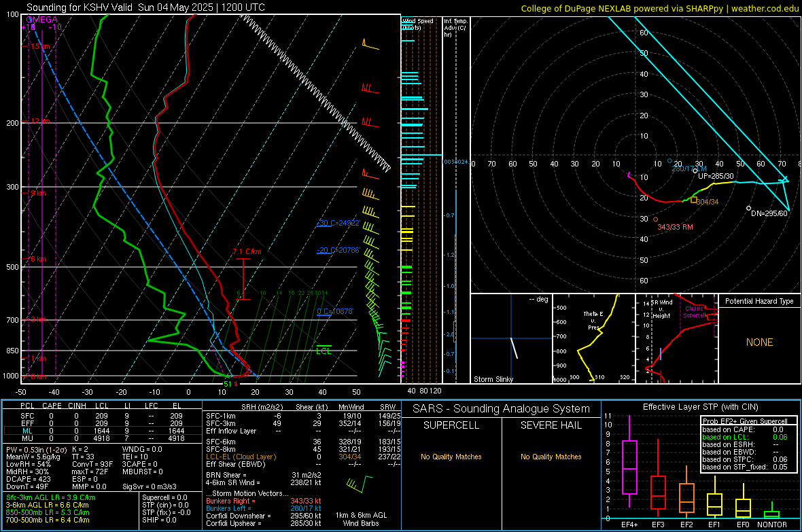Click the Prob EF2+ Given Supercell heading

tap(745, 421)
